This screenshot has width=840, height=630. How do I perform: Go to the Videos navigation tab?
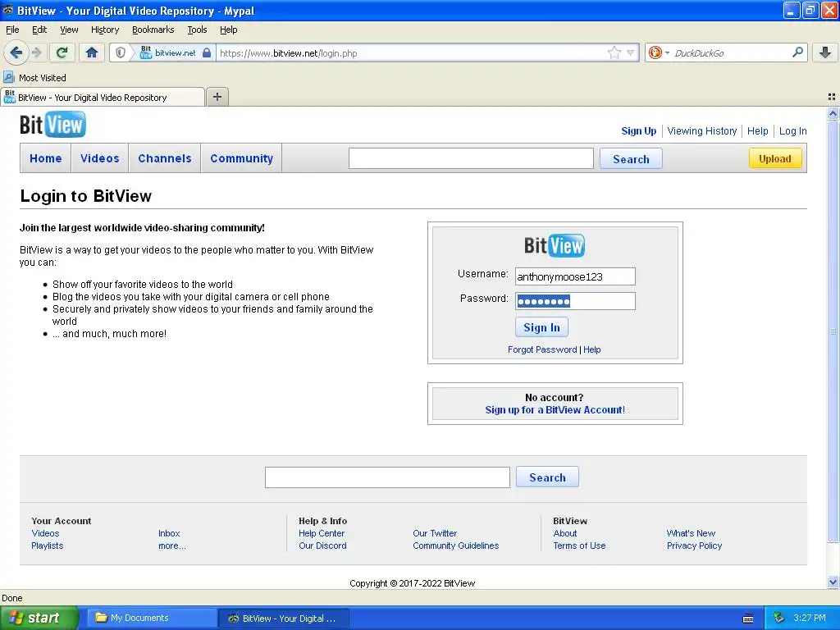(x=99, y=158)
